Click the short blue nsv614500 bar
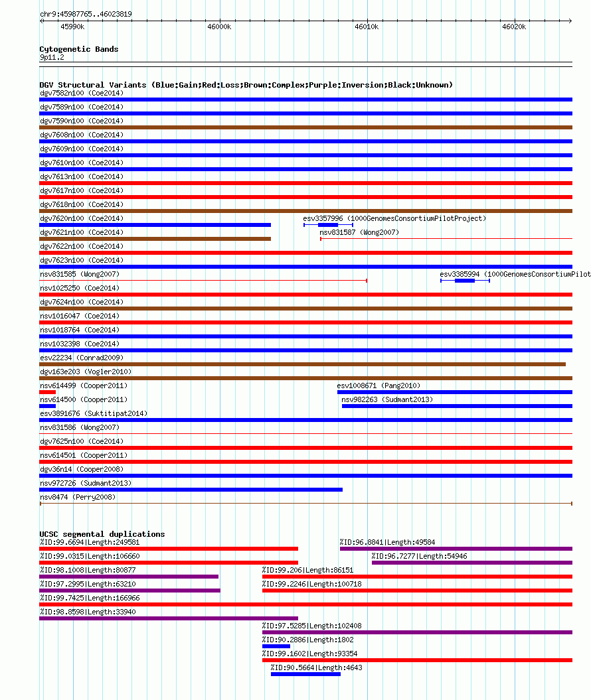Screen dimensions: 591x700 tap(47, 406)
